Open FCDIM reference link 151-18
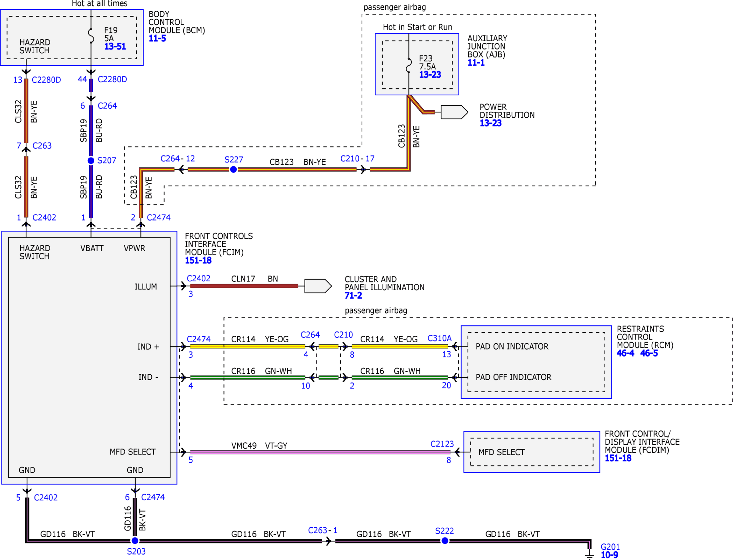 618,458
